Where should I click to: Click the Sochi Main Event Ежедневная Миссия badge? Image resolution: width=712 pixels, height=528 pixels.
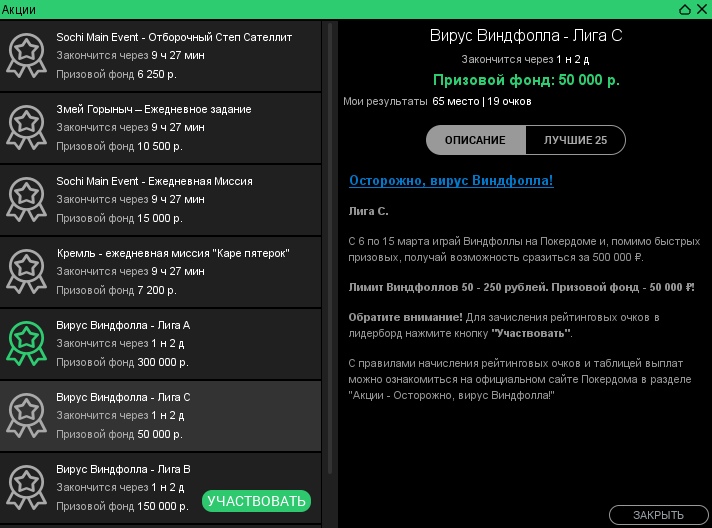tap(26, 199)
